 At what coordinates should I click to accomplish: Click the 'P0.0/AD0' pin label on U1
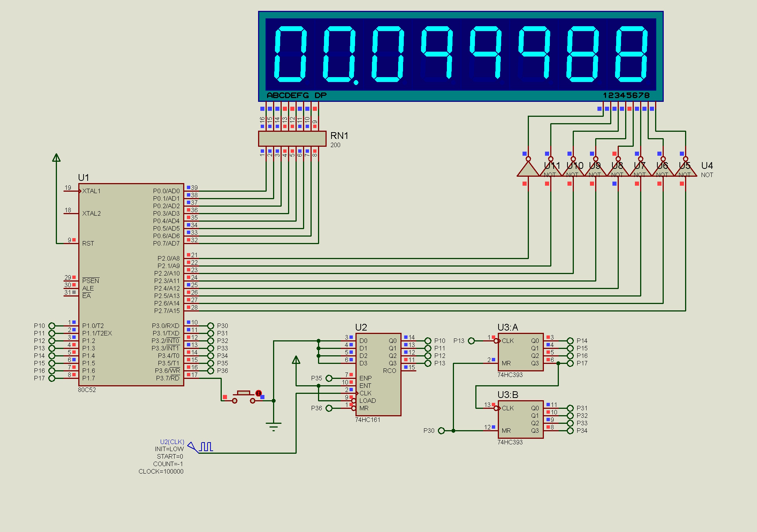[166, 191]
